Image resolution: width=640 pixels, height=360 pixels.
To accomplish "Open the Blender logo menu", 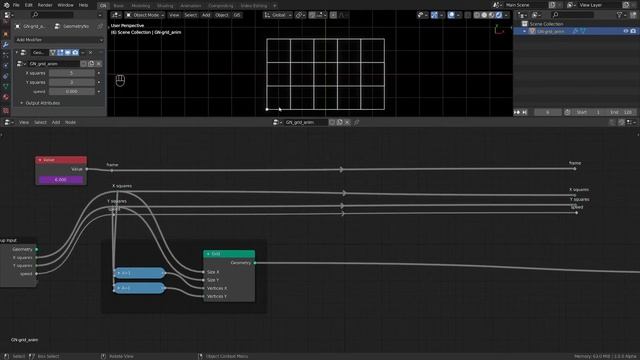I will pos(6,5).
